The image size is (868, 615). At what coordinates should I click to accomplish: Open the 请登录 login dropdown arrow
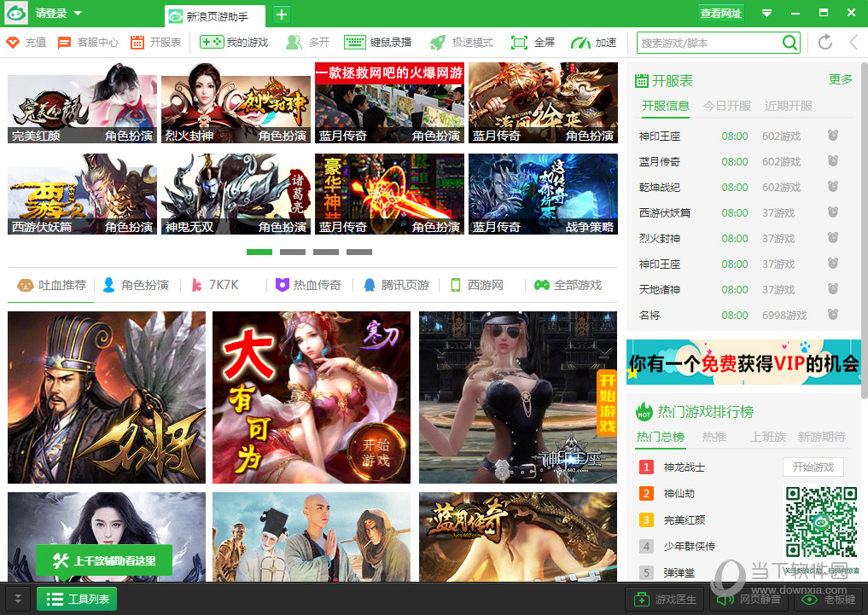(x=78, y=13)
